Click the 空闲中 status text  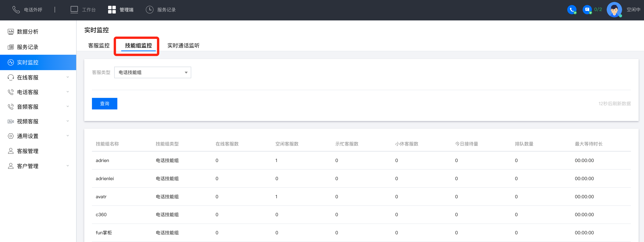pyautogui.click(x=633, y=10)
